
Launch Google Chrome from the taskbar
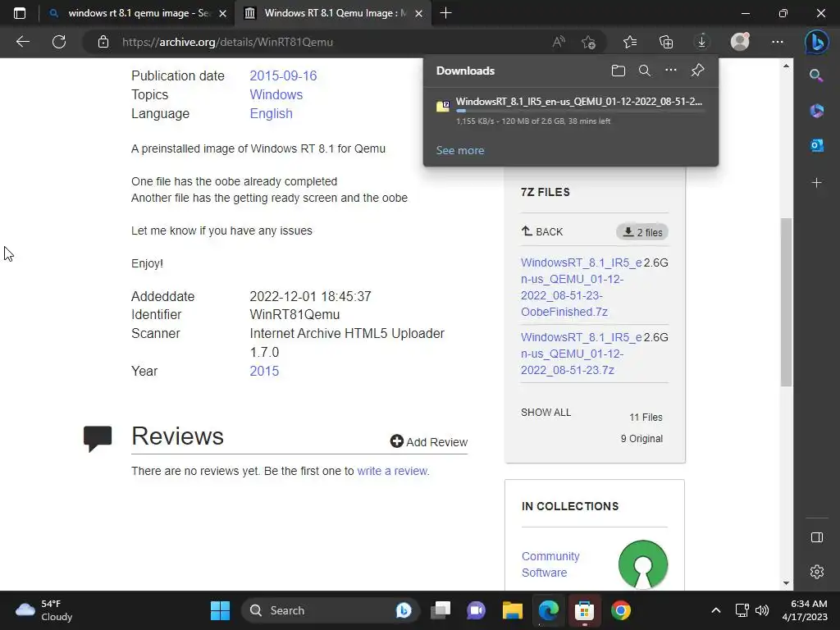point(621,610)
